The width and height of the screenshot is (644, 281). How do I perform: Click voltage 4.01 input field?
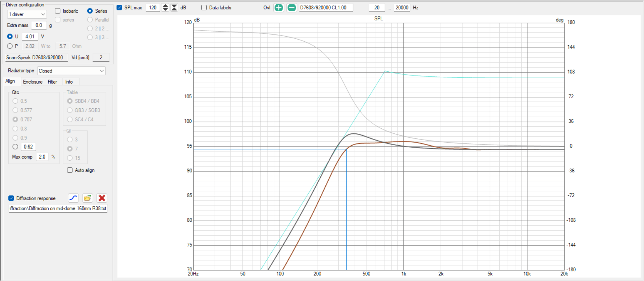[x=30, y=37]
